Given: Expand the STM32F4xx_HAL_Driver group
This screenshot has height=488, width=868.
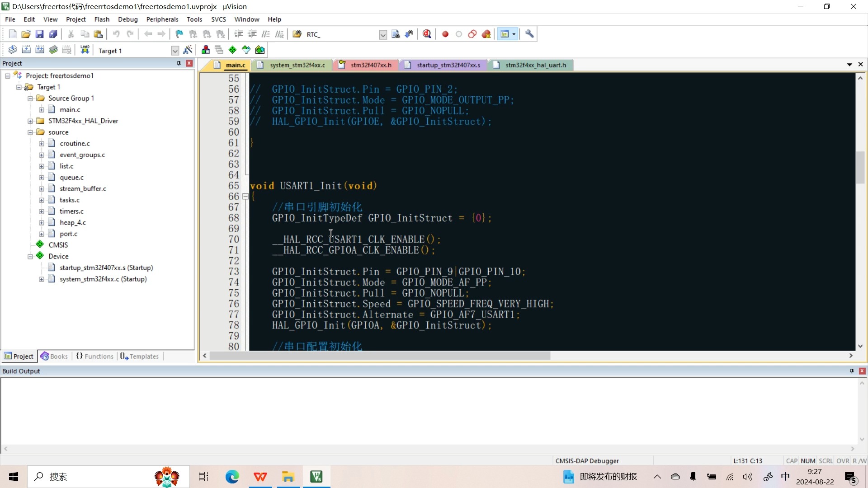Looking at the screenshot, I should tap(30, 121).
